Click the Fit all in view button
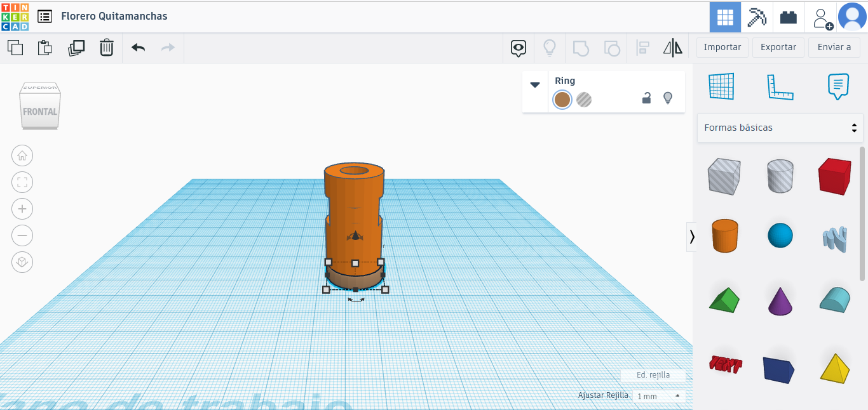Screen dimensions: 868x410 click(x=22, y=182)
